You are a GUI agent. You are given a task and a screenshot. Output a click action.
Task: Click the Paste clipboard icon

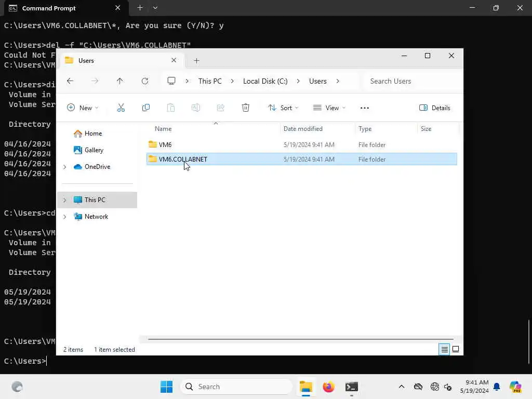click(170, 108)
